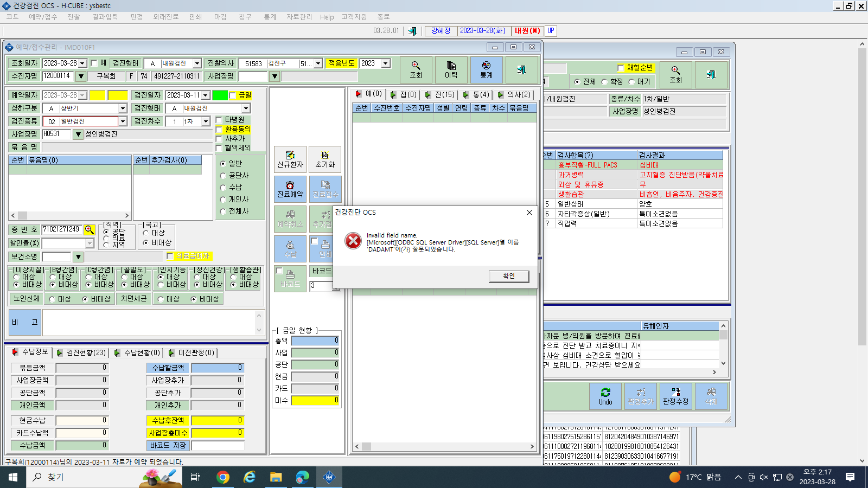Check the 채혈순번 checkbox
Image resolution: width=868 pixels, height=488 pixels.
621,68
